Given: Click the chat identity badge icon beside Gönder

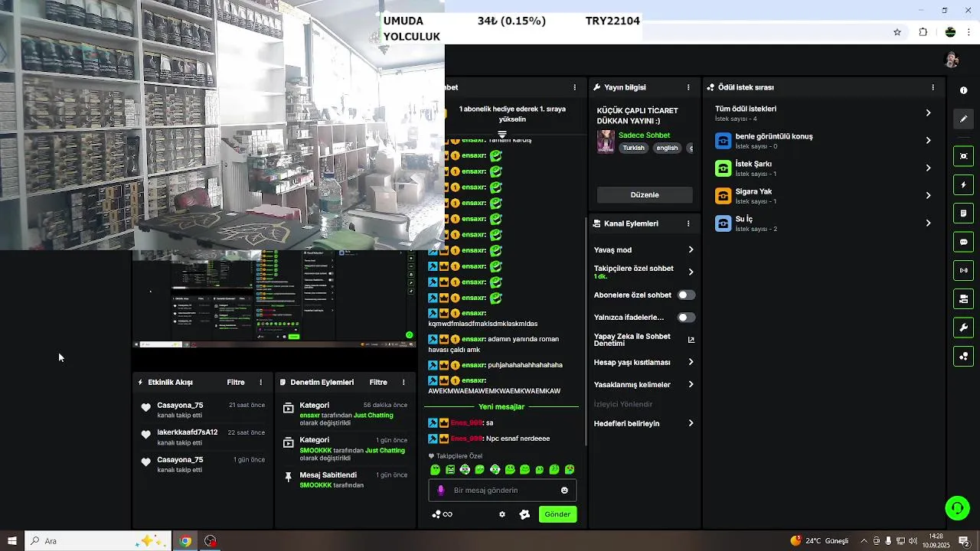Looking at the screenshot, I should 524,514.
